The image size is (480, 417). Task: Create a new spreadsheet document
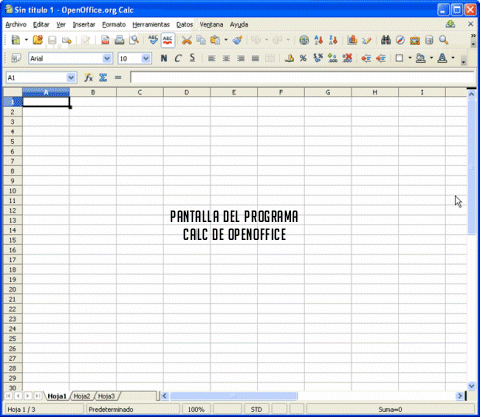[x=15, y=40]
